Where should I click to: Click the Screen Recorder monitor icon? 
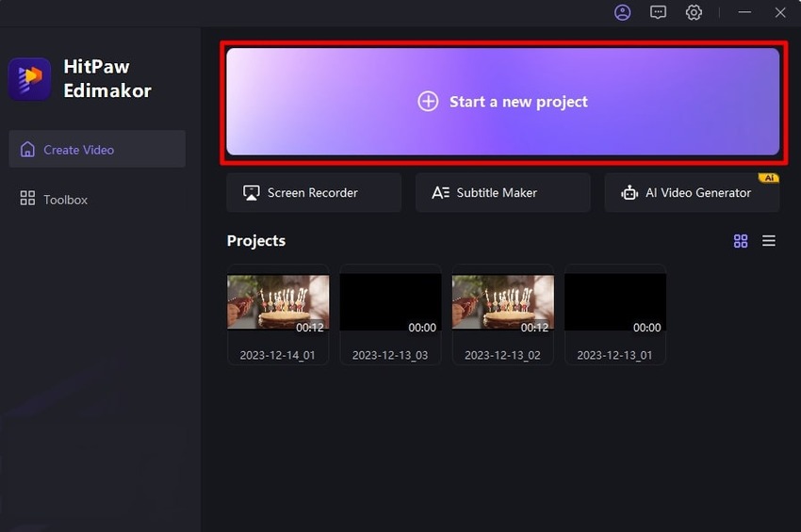point(252,193)
